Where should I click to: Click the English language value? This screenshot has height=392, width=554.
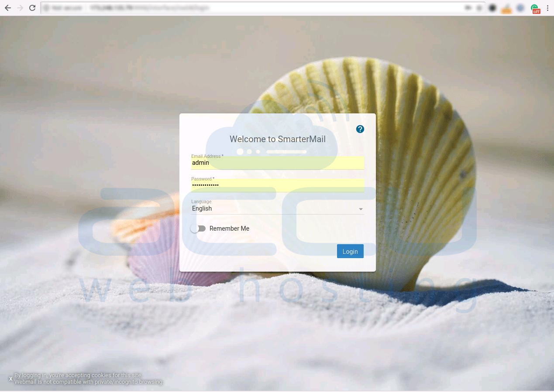(x=202, y=208)
